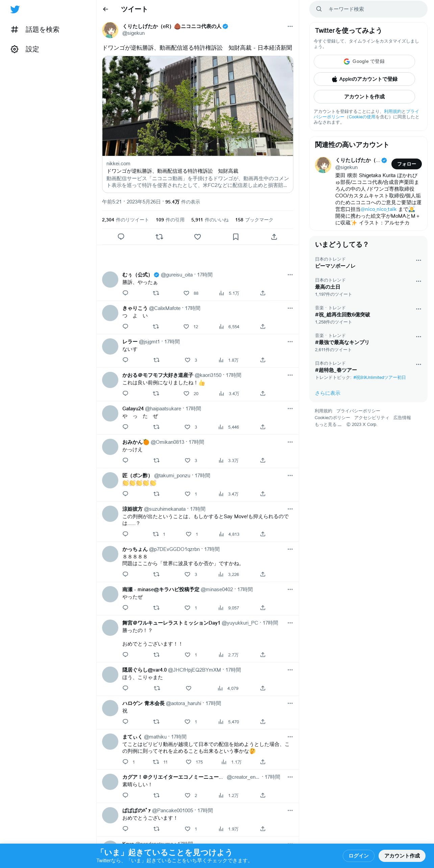Click the キーワード検索 search field

point(368,9)
